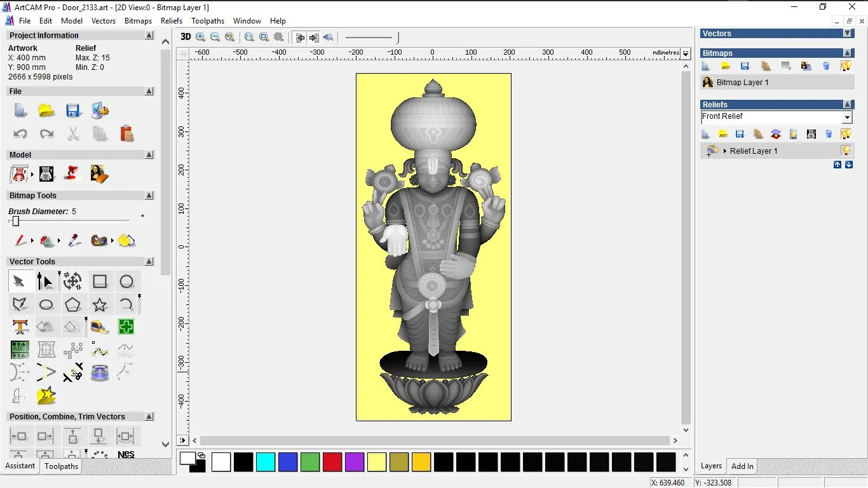Switch to the Toolpaths tab
The height and width of the screenshot is (488, 868).
pyautogui.click(x=61, y=466)
